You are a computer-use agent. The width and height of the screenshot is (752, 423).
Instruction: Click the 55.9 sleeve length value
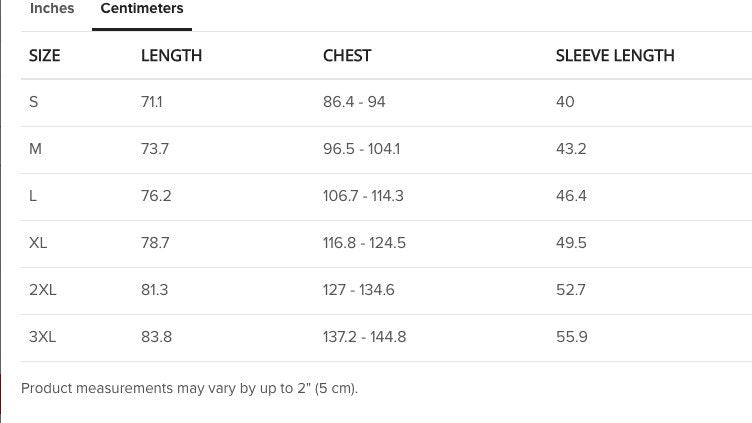pyautogui.click(x=571, y=337)
